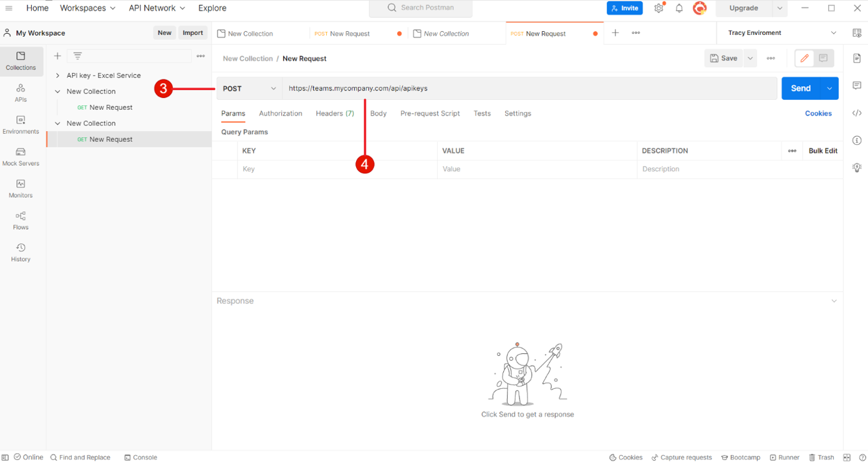Send the request with Send button

click(x=800, y=89)
